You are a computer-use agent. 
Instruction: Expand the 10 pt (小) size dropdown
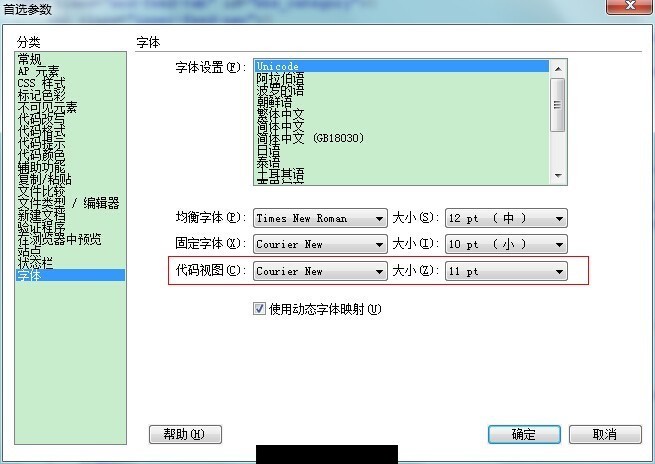pos(506,244)
